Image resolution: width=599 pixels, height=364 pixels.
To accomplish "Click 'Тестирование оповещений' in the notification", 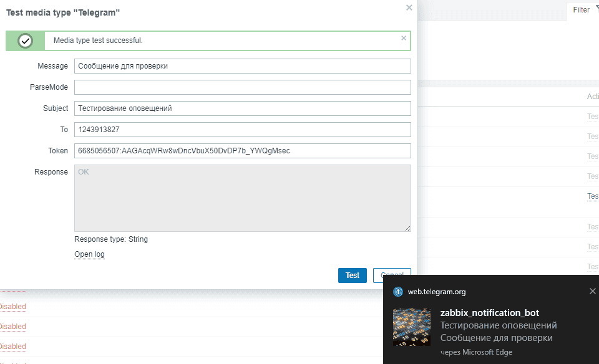I will click(x=499, y=325).
